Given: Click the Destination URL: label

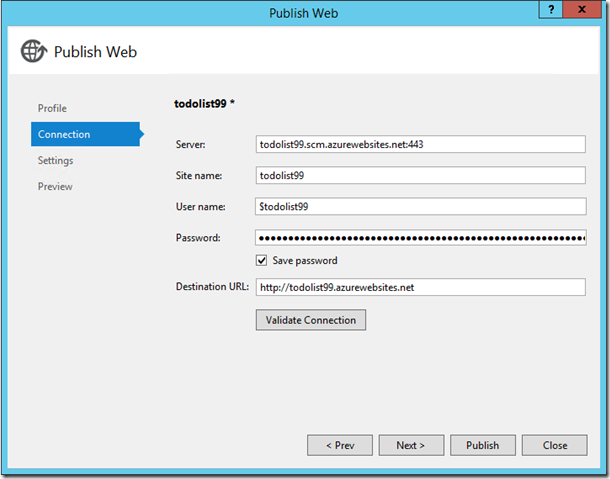Looking at the screenshot, I should tap(212, 287).
